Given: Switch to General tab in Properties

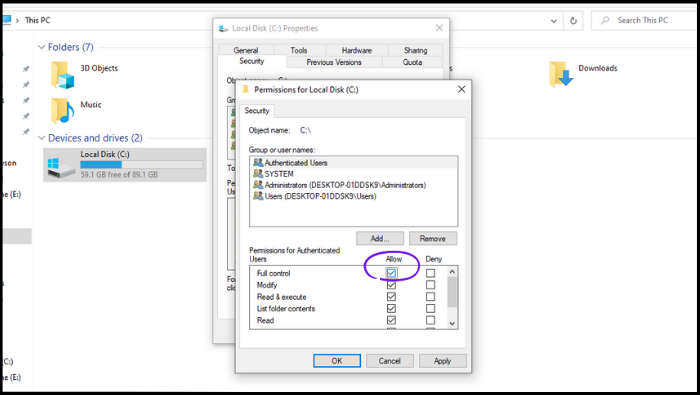Looking at the screenshot, I should click(246, 50).
